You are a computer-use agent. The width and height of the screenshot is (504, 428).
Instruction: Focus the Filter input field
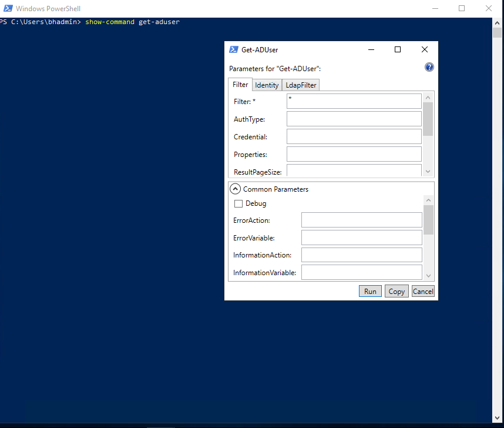[354, 101]
